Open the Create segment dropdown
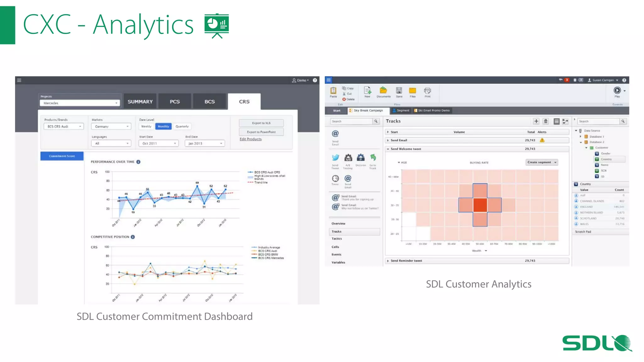644x362 pixels. pos(542,162)
